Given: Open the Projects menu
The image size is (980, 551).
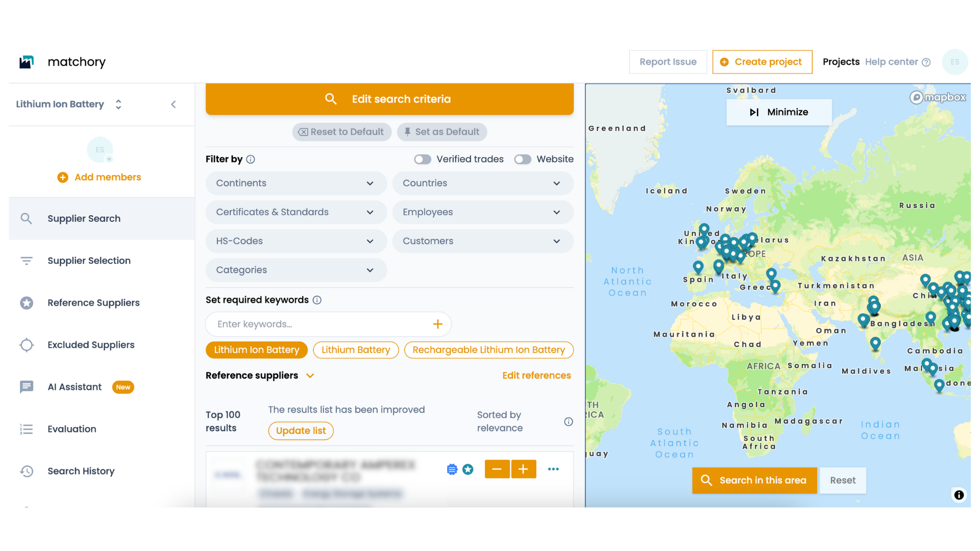Looking at the screenshot, I should coord(841,62).
